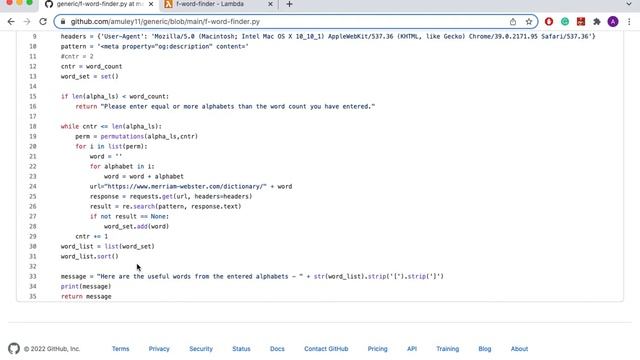Bookmark this page with star icon
640x360 pixels.
[529, 22]
